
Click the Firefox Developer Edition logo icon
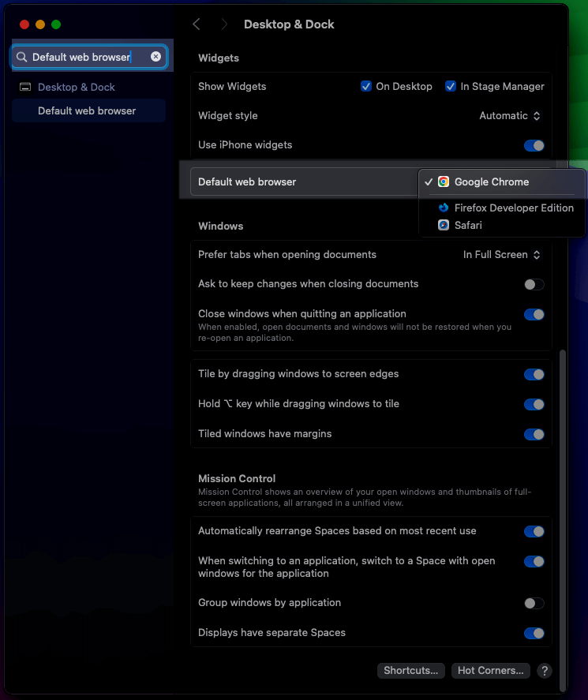point(444,208)
